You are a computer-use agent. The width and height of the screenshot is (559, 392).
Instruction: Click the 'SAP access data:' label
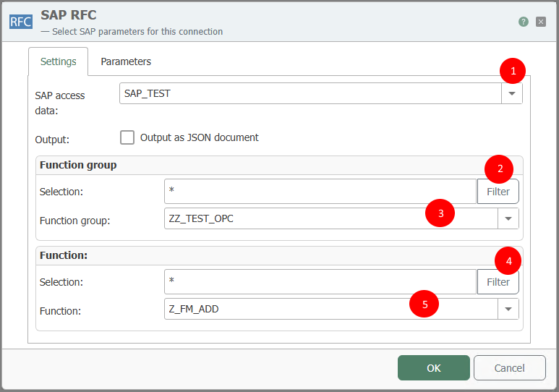(60, 103)
